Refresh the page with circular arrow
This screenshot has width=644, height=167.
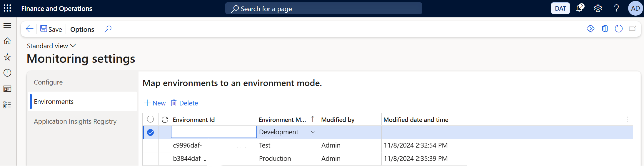[x=619, y=29]
